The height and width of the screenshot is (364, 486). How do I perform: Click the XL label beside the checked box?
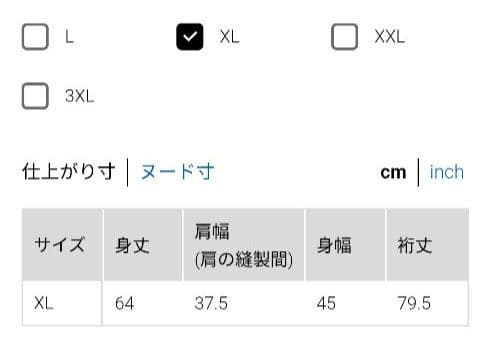[230, 37]
